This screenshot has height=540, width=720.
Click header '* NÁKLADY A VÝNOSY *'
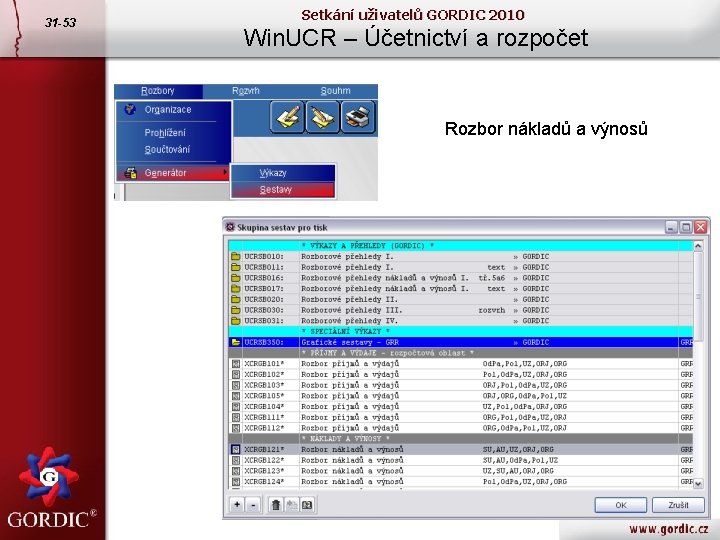(x=346, y=439)
